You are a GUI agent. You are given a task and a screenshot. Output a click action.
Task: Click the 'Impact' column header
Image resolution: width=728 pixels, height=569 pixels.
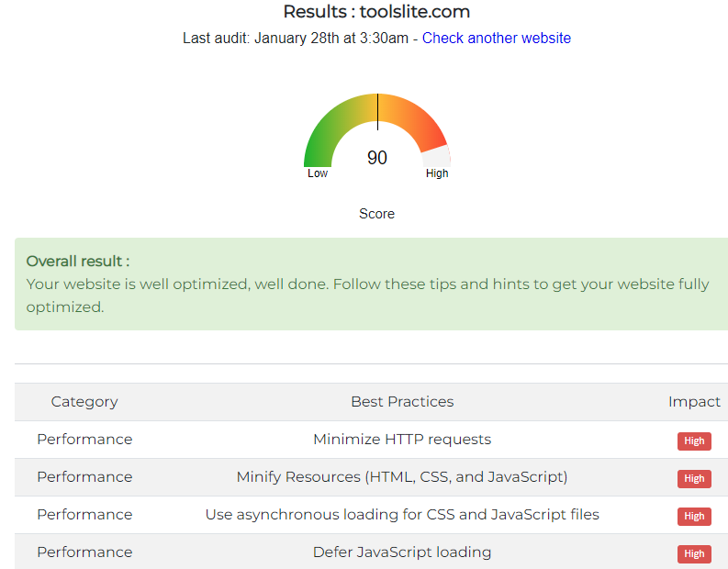(694, 401)
